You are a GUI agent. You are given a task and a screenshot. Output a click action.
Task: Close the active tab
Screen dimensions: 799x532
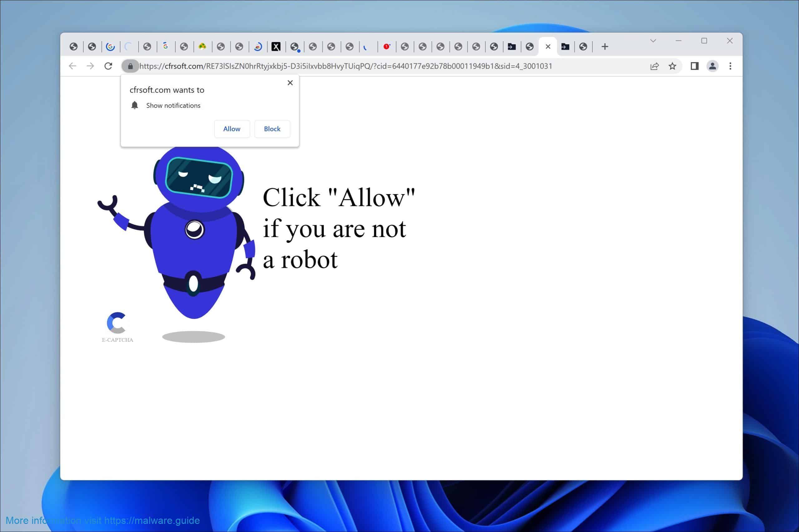pyautogui.click(x=548, y=47)
